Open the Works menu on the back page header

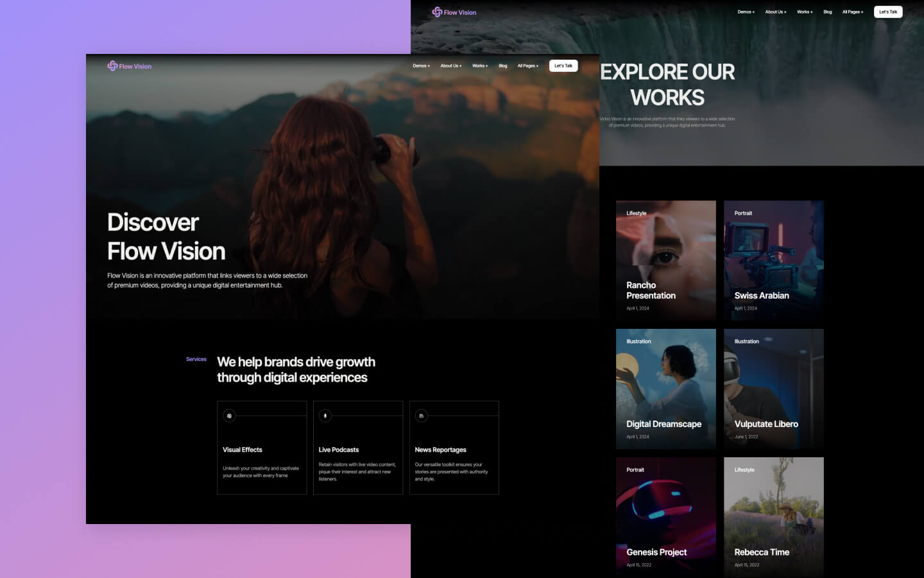(803, 12)
